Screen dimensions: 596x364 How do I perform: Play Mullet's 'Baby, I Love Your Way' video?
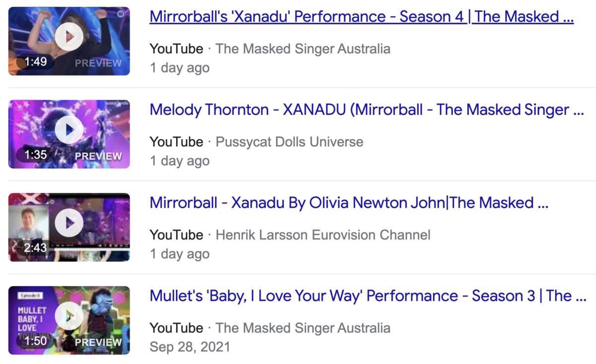tap(69, 316)
